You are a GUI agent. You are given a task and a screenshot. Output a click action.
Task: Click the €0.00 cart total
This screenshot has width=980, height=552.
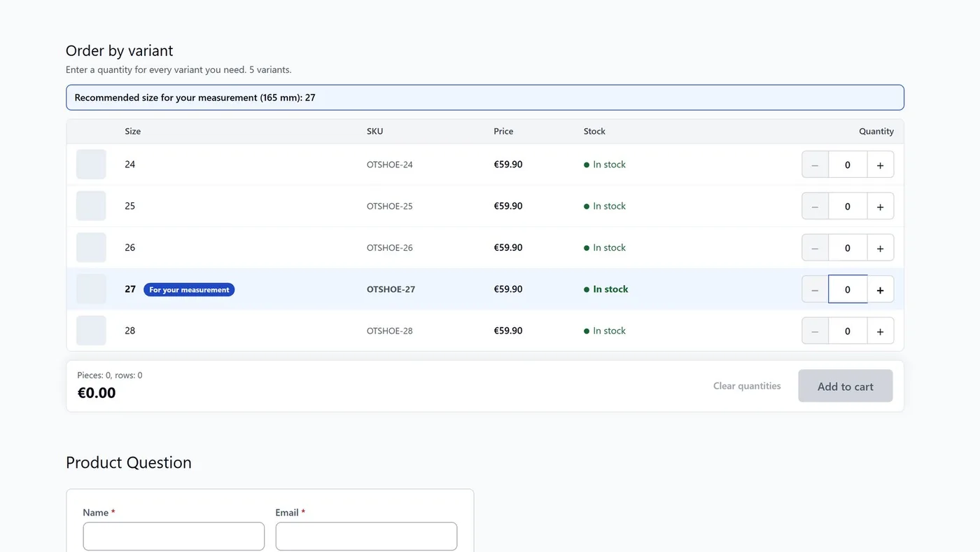[x=97, y=393]
